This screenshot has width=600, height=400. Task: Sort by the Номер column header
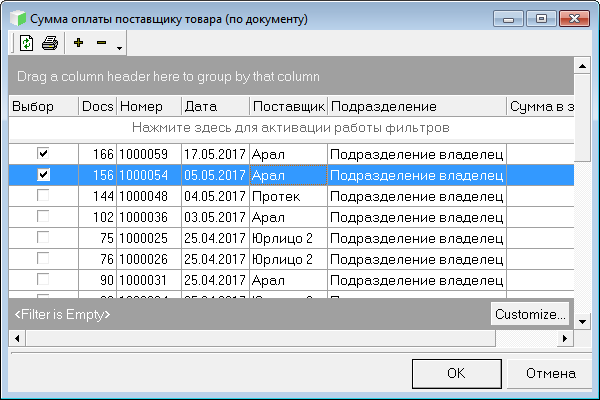click(149, 106)
